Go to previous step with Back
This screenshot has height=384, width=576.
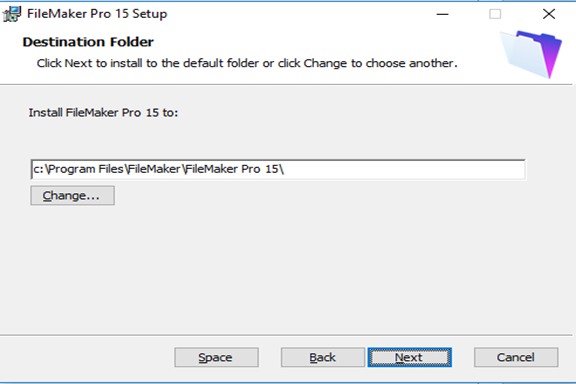pyautogui.click(x=323, y=357)
